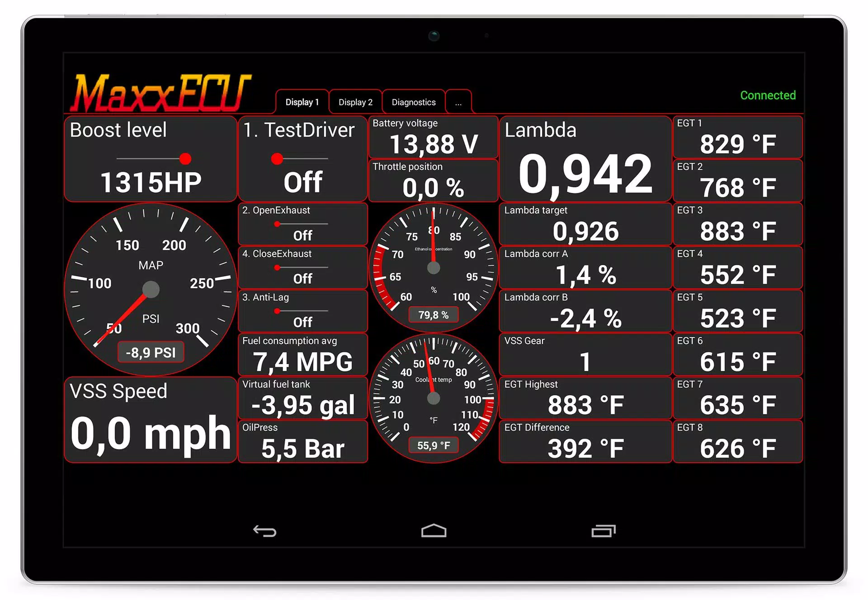This screenshot has height=600, width=868.
Task: Click the Connected status indicator
Action: click(762, 97)
